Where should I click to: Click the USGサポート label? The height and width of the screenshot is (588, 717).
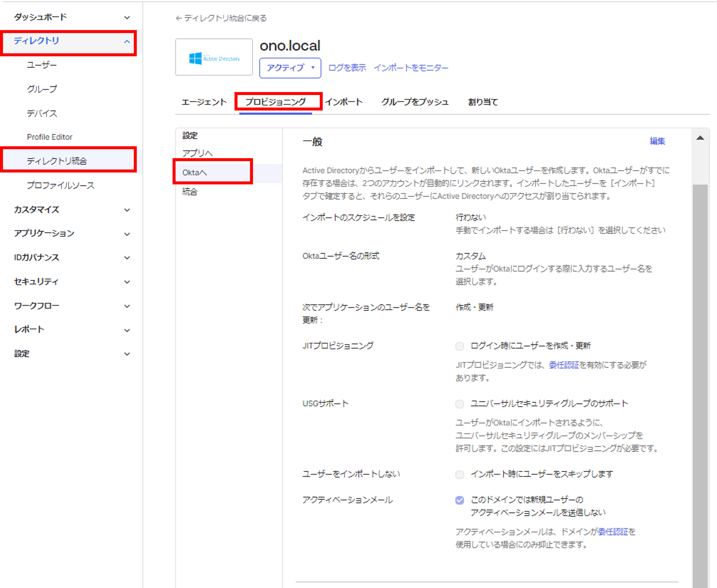coord(325,403)
